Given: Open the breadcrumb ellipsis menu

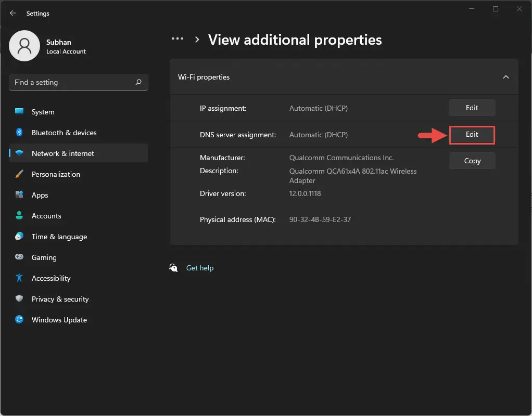Looking at the screenshot, I should (x=178, y=39).
